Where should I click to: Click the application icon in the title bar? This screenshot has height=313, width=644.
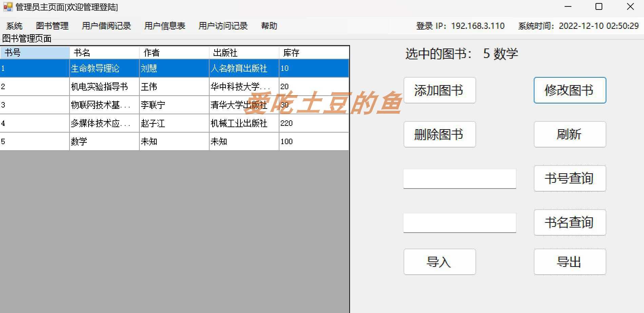coord(6,7)
